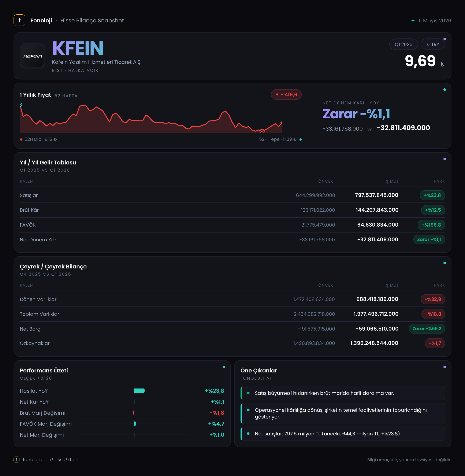Click the "Öne Çıkanlar" heading
Image resolution: width=465 pixels, height=476 pixels.
pyautogui.click(x=259, y=371)
